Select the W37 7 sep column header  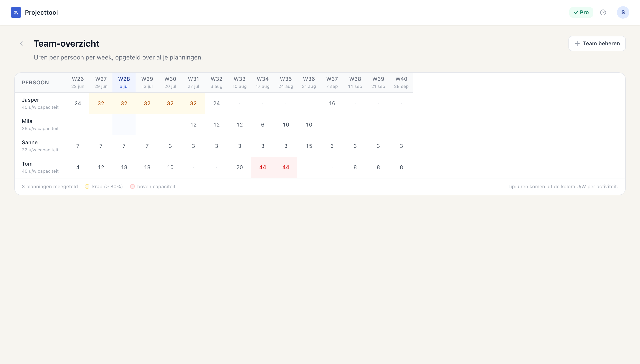pyautogui.click(x=332, y=83)
